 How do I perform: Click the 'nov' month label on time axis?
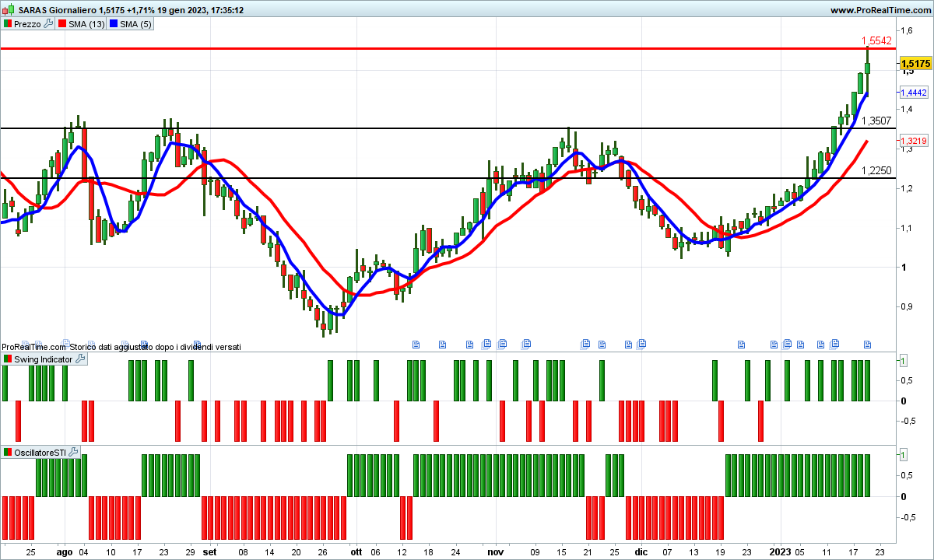click(495, 552)
